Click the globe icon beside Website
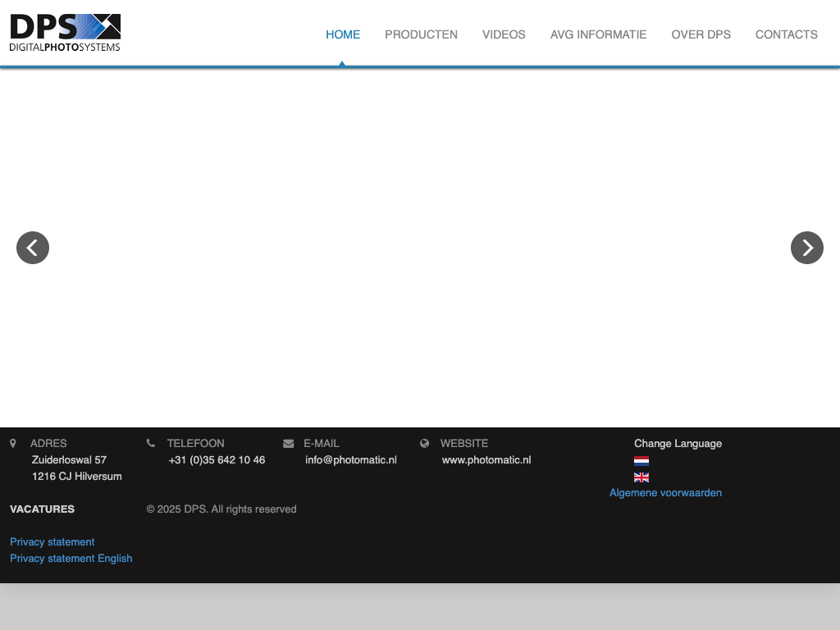The height and width of the screenshot is (630, 840). [x=425, y=444]
